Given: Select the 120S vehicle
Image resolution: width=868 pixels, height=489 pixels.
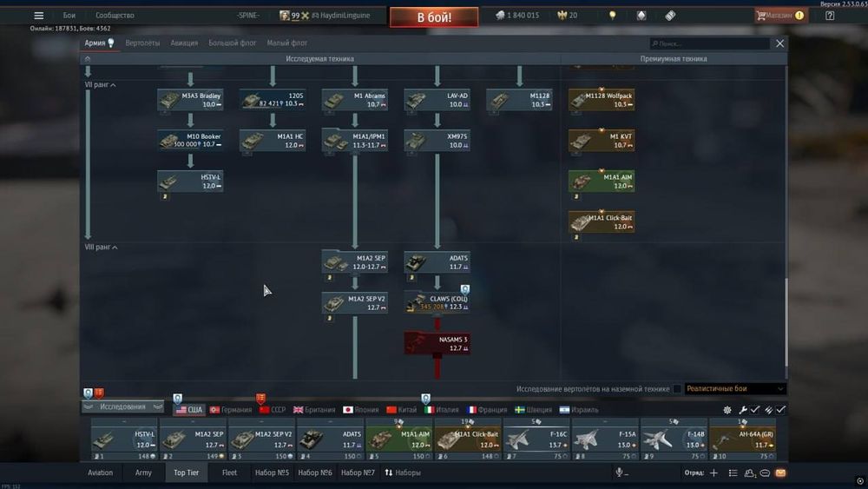Looking at the screenshot, I should coord(273,100).
